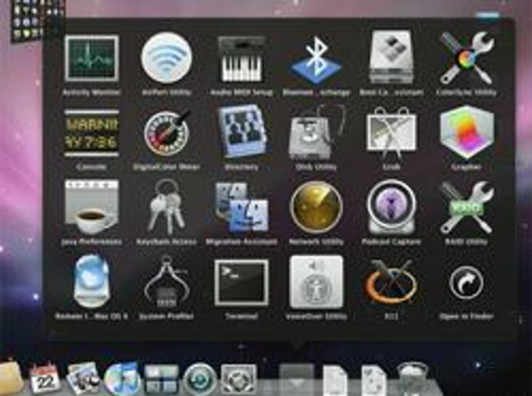This screenshot has height=396, width=532.
Task: Launch Boot Camp Assistant
Action: pyautogui.click(x=391, y=57)
